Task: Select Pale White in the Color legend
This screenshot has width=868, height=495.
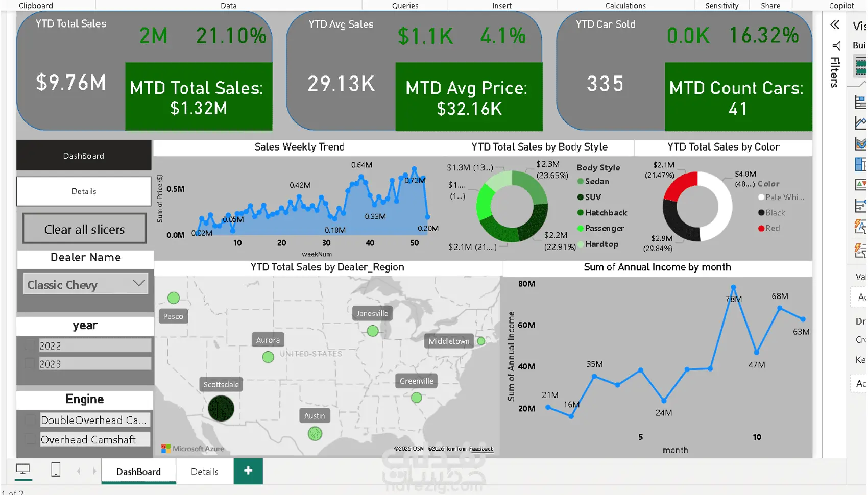Action: click(x=781, y=197)
